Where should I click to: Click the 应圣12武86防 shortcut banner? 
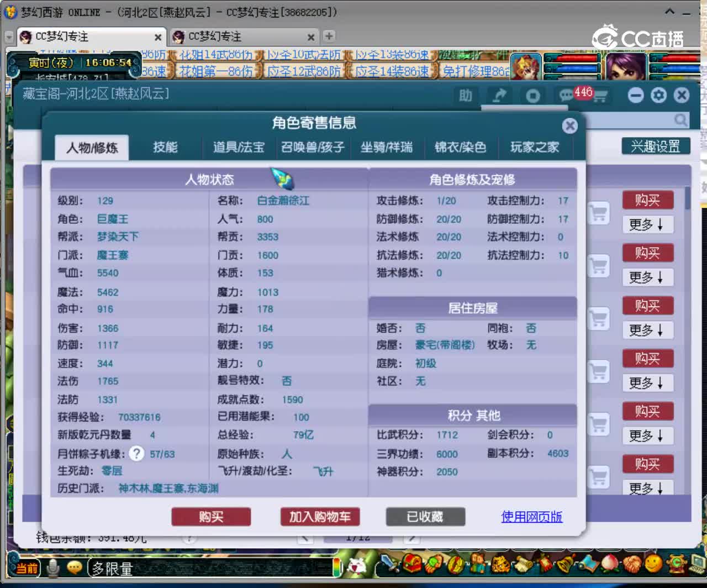pyautogui.click(x=303, y=71)
